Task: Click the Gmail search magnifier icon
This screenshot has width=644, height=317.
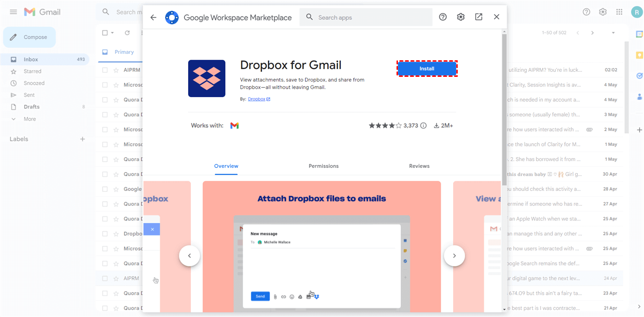Action: coord(106,12)
